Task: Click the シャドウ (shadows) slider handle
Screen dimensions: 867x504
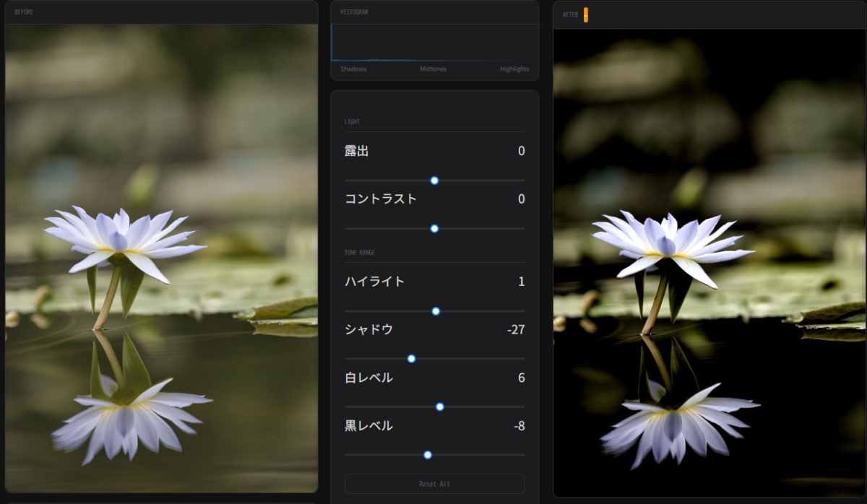Action: pyautogui.click(x=411, y=359)
